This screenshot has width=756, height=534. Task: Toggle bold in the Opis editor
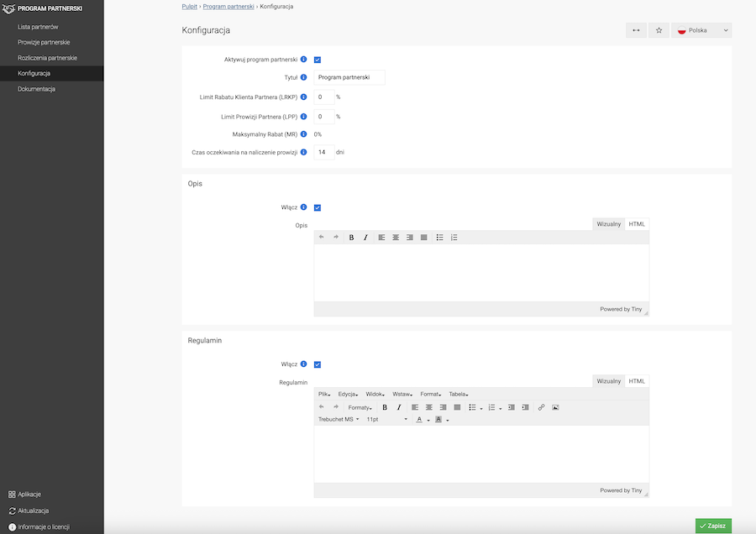(x=351, y=237)
